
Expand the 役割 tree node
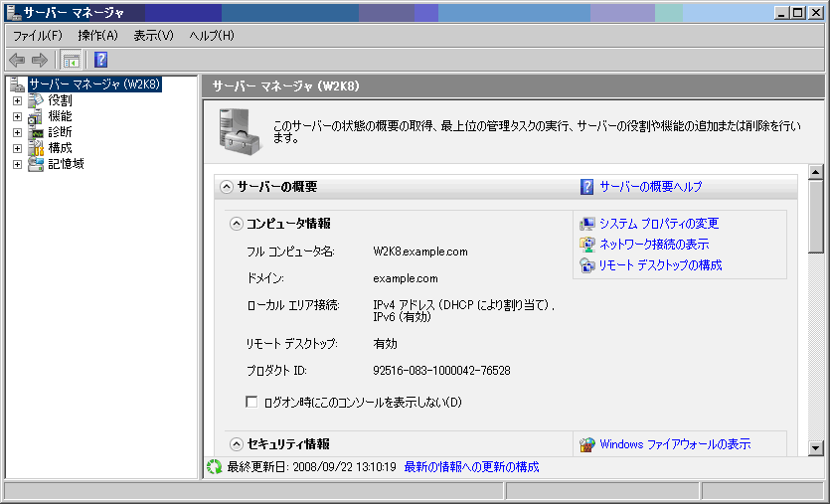coord(18,100)
